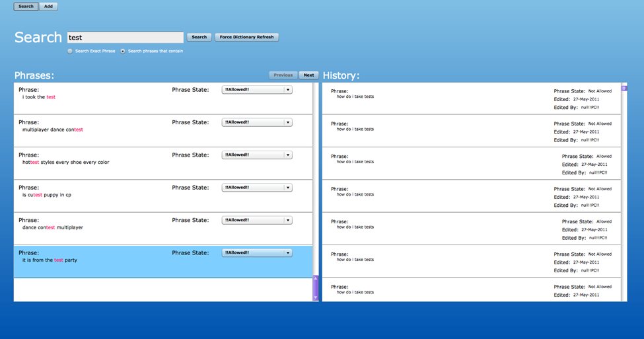Click the History list scrollbar thumb
The height and width of the screenshot is (339, 644).
tap(624, 88)
